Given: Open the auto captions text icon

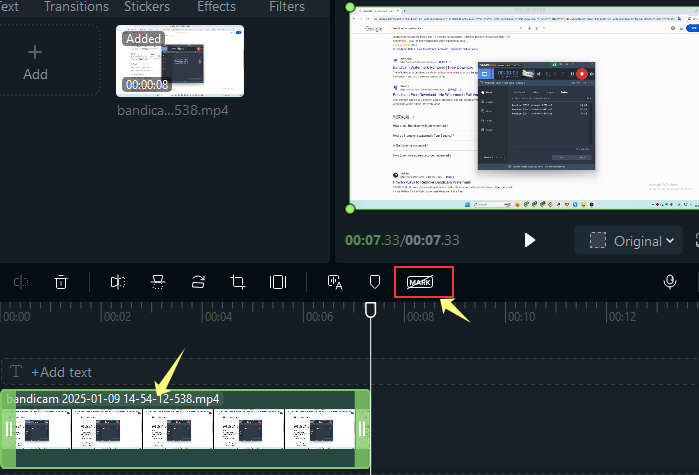Looking at the screenshot, I should [x=335, y=283].
